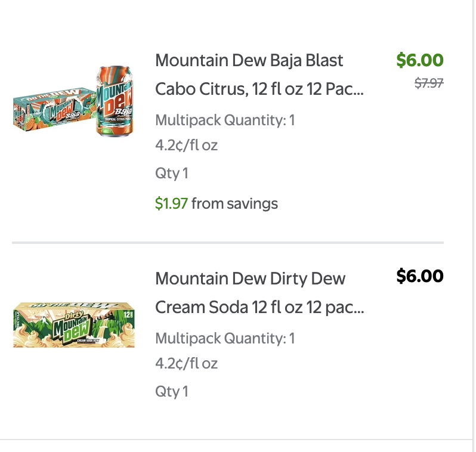Open the Baja Blast 12-pack box image
The height and width of the screenshot is (452, 476).
(54, 107)
